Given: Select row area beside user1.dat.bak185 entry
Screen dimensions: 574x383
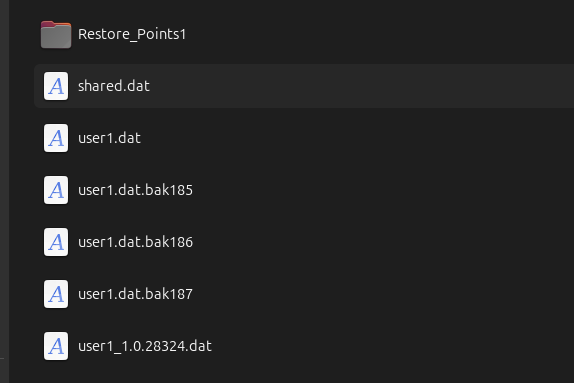Looking at the screenshot, I should click(x=384, y=190).
